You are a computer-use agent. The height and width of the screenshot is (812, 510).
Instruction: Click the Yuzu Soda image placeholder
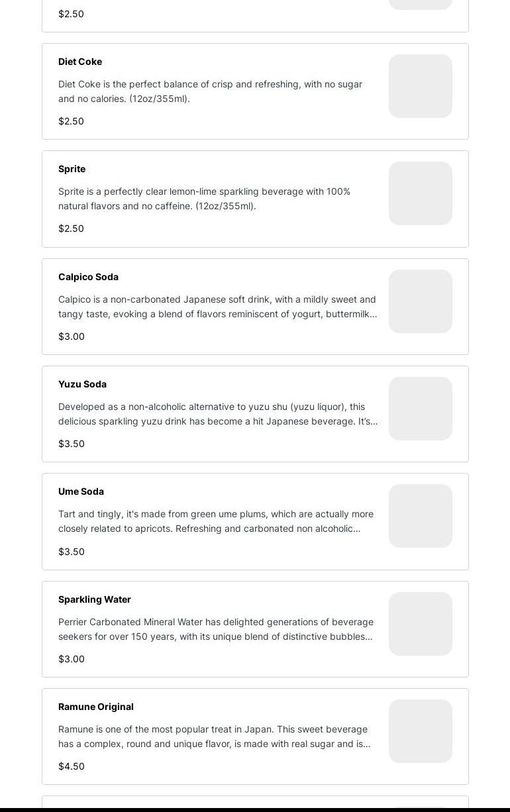click(x=421, y=409)
